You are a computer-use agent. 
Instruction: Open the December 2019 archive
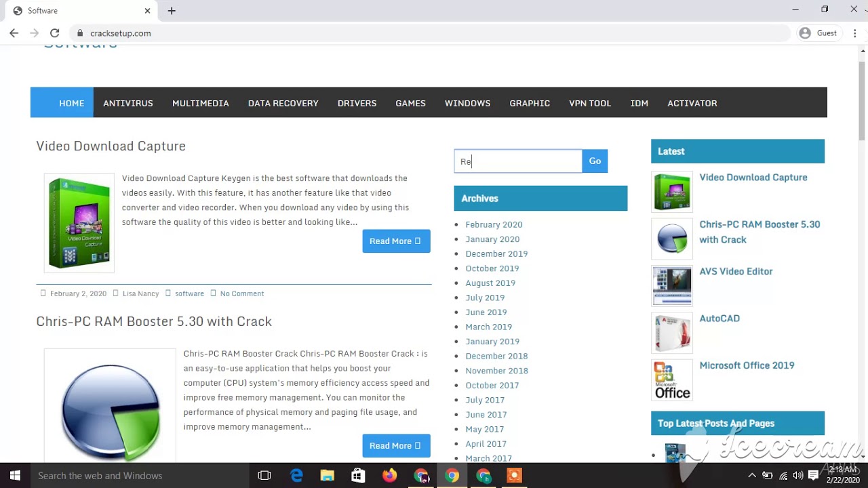click(x=496, y=253)
